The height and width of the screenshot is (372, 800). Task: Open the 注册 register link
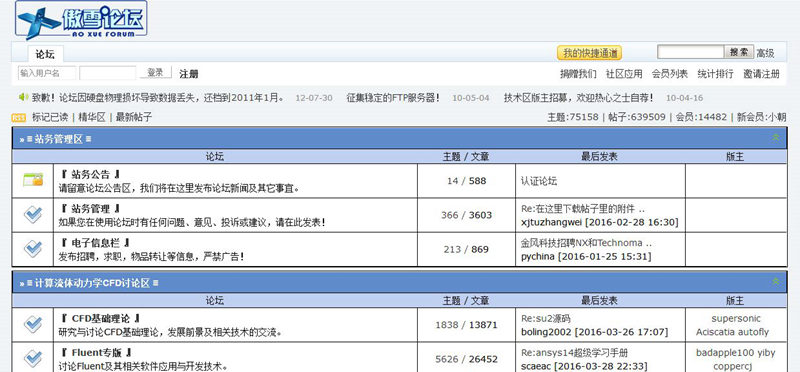[x=189, y=74]
